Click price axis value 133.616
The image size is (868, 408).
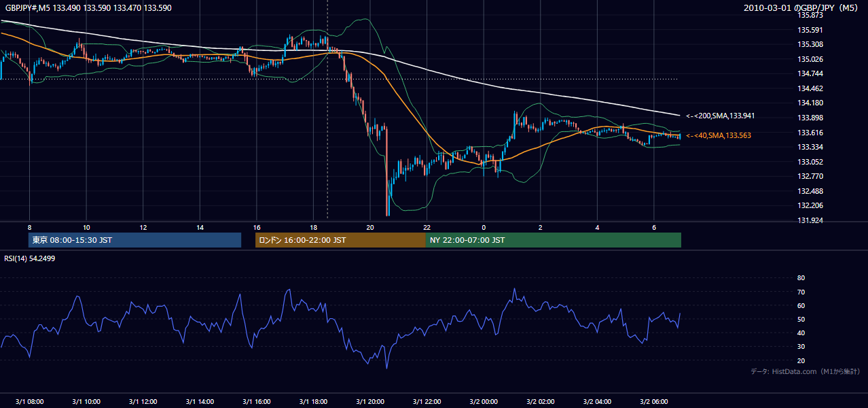810,133
